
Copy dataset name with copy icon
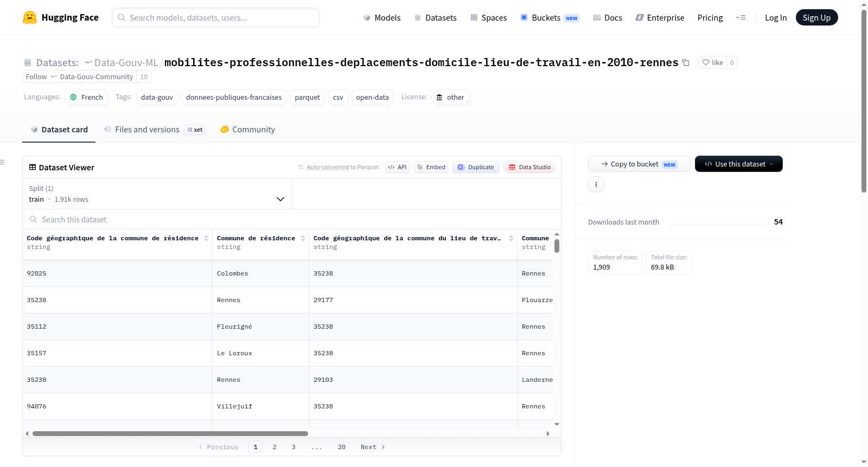pyautogui.click(x=686, y=62)
